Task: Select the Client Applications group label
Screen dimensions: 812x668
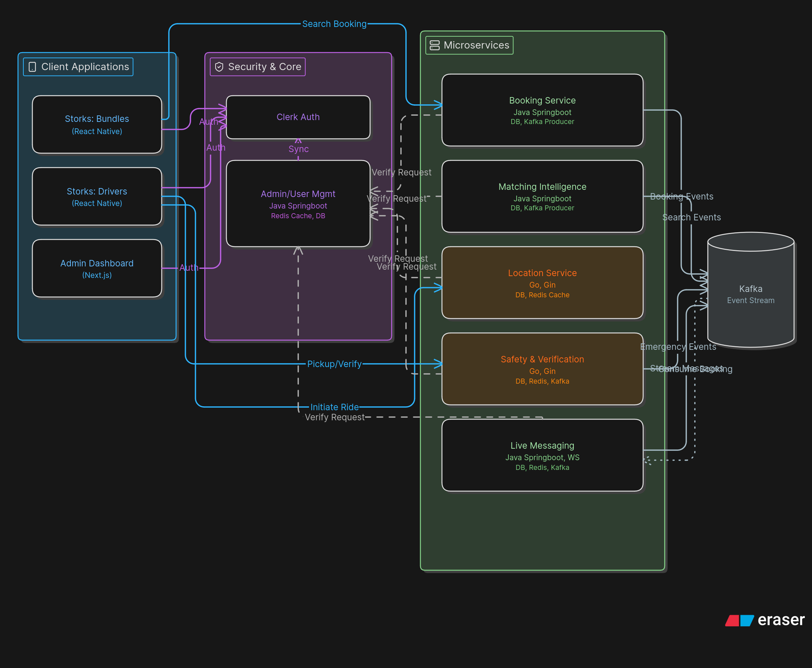Action: [x=78, y=67]
